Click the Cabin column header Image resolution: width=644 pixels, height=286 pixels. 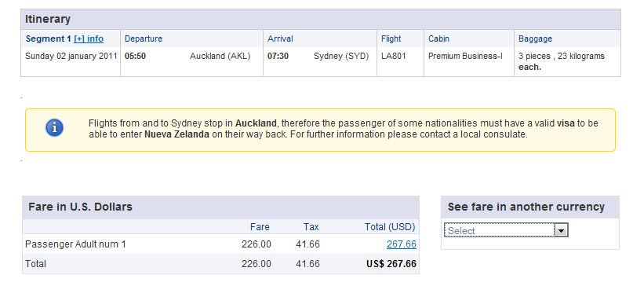(438, 38)
